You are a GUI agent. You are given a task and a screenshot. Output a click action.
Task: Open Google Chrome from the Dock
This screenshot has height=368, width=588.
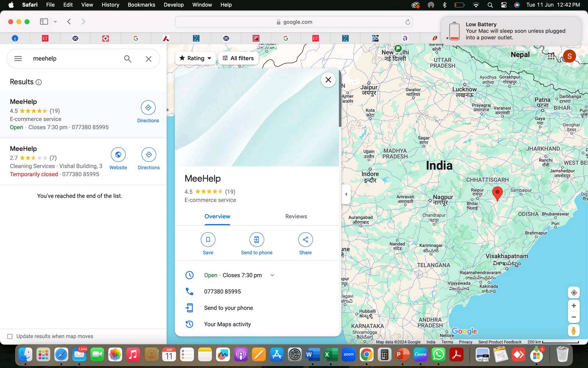coord(366,355)
